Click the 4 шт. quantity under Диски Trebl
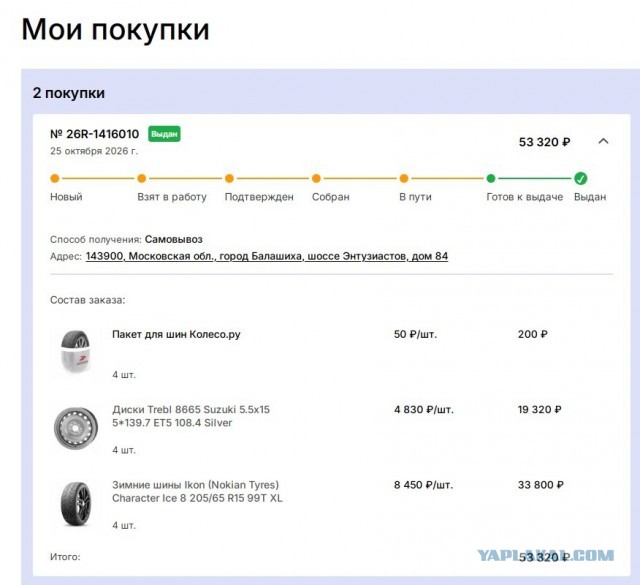Screen dimensions: 640x585 (124, 450)
